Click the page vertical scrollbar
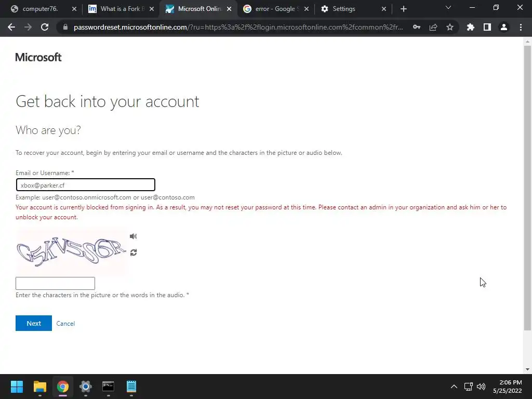The image size is (532, 399). tap(527, 188)
